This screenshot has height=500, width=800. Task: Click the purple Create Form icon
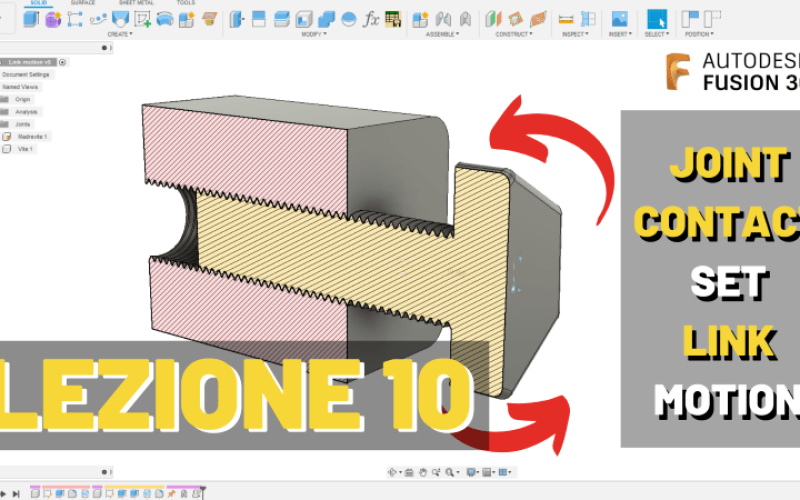tap(53, 19)
